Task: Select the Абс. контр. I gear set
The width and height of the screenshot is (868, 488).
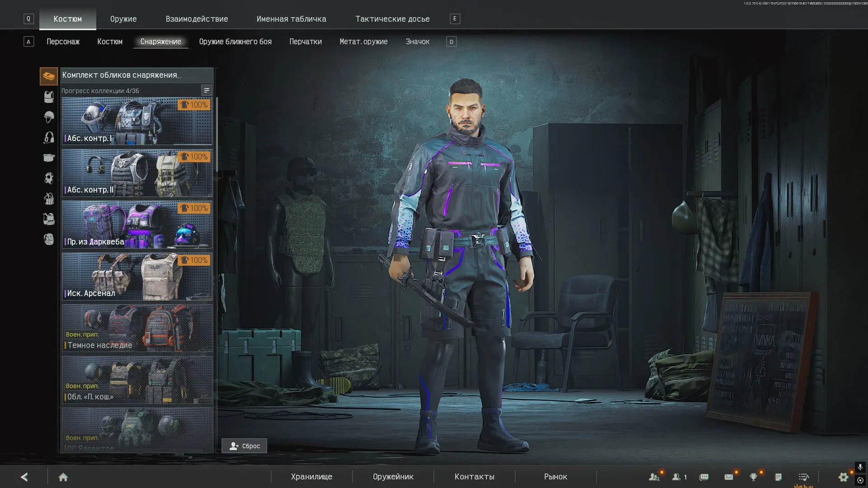Action: [137, 121]
